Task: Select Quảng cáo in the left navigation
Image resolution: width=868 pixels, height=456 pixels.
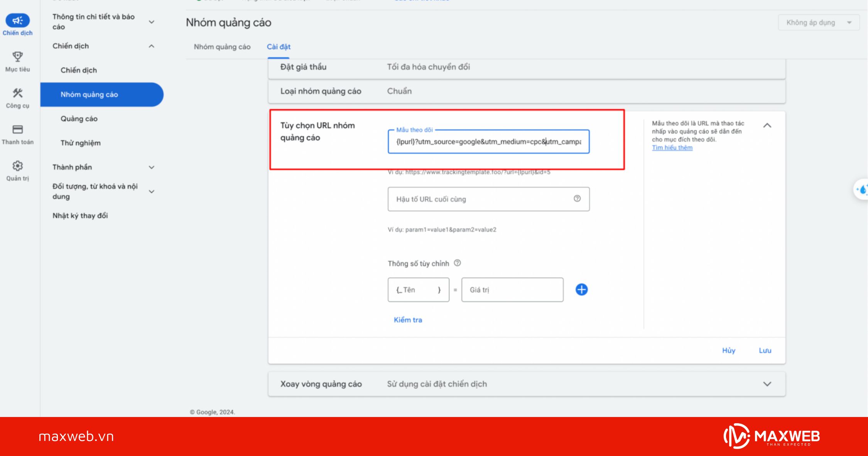Action: (x=79, y=119)
